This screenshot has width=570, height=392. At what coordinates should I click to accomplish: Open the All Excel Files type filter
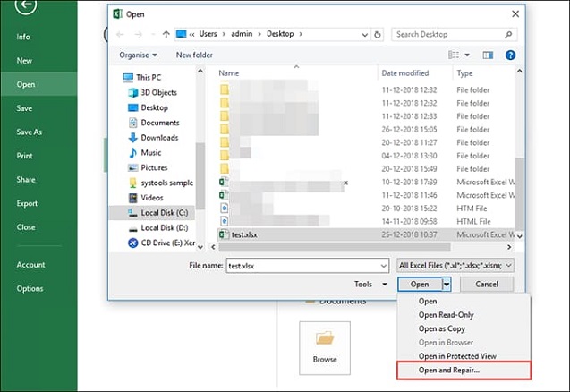[x=455, y=266]
